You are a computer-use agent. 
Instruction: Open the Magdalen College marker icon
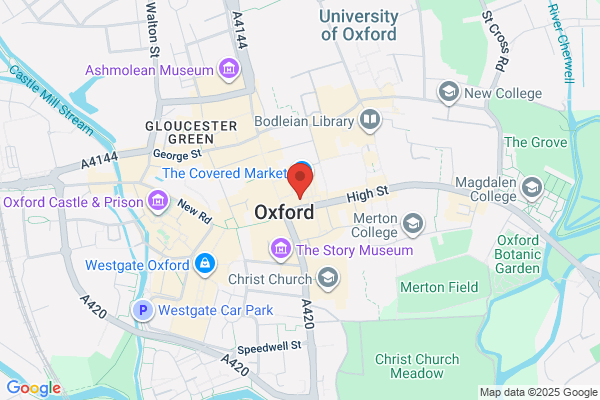532,188
